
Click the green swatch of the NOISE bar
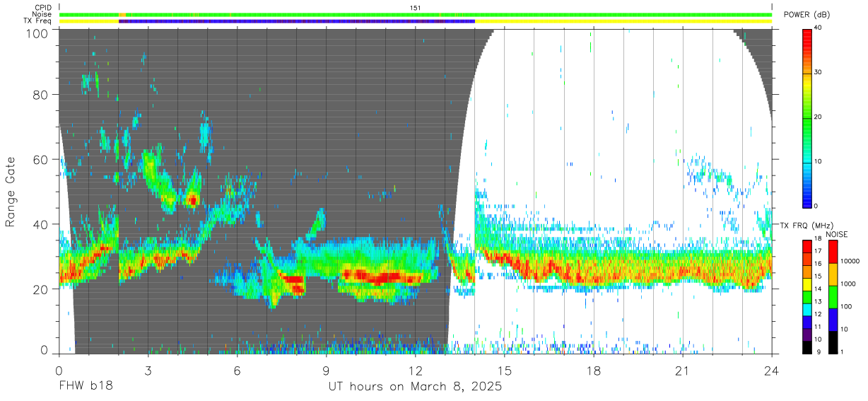coord(832,296)
